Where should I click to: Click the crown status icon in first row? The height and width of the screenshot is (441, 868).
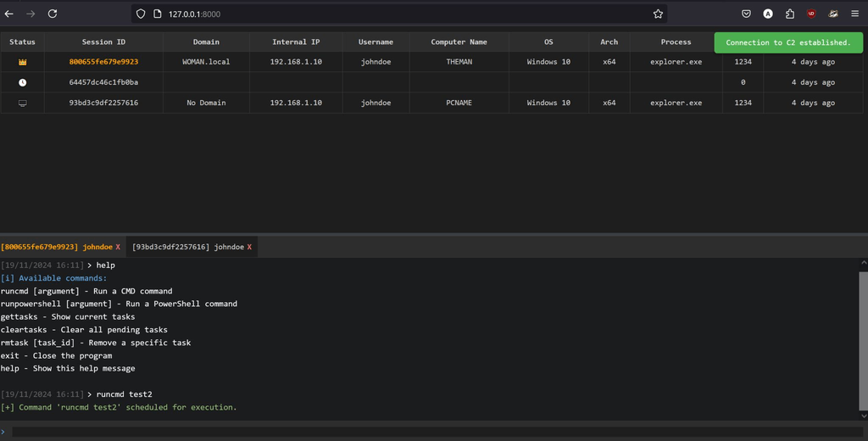point(22,62)
